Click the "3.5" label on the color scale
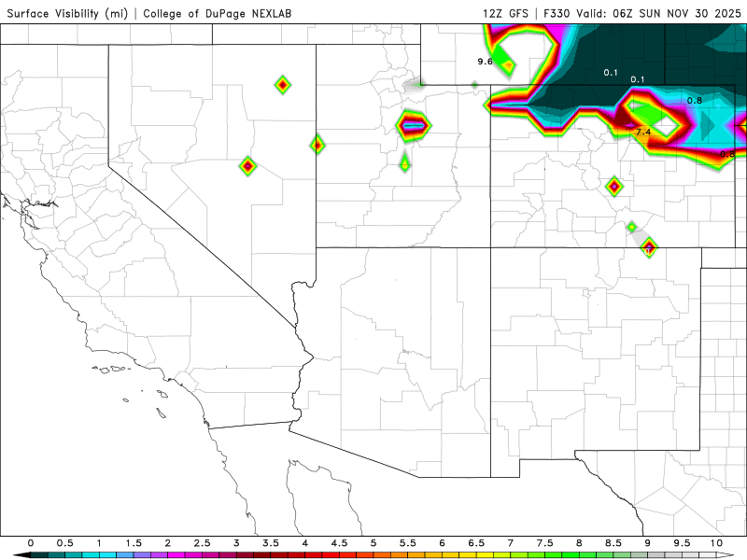The height and width of the screenshot is (560, 747). tap(271, 543)
